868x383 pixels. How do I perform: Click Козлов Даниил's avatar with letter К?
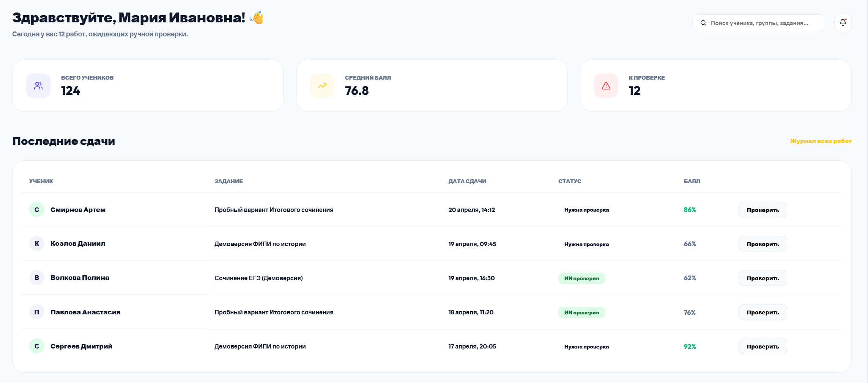(37, 243)
